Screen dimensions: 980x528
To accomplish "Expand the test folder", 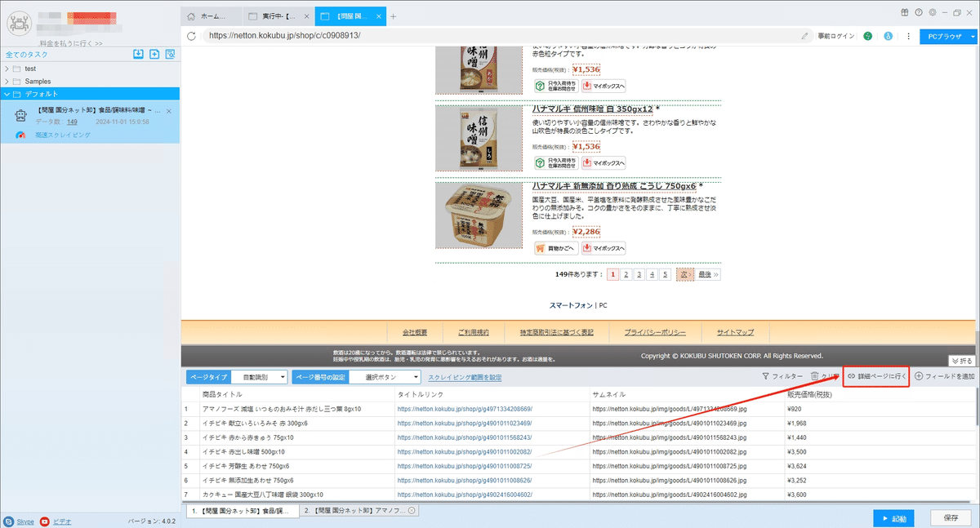I will point(7,69).
